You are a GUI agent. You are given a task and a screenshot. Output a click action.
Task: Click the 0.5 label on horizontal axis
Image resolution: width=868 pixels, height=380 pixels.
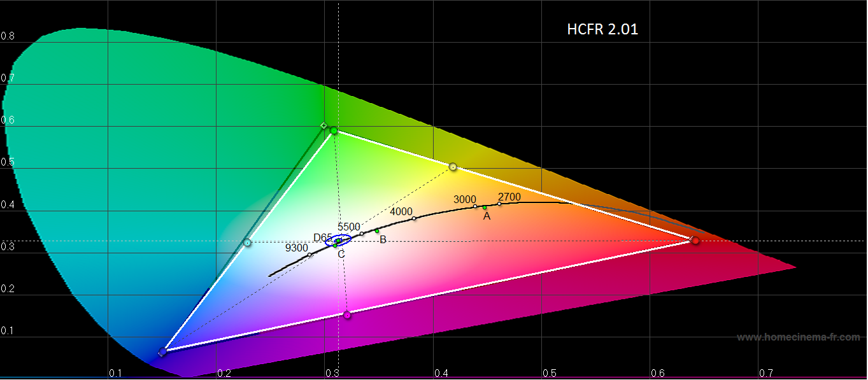tap(548, 372)
